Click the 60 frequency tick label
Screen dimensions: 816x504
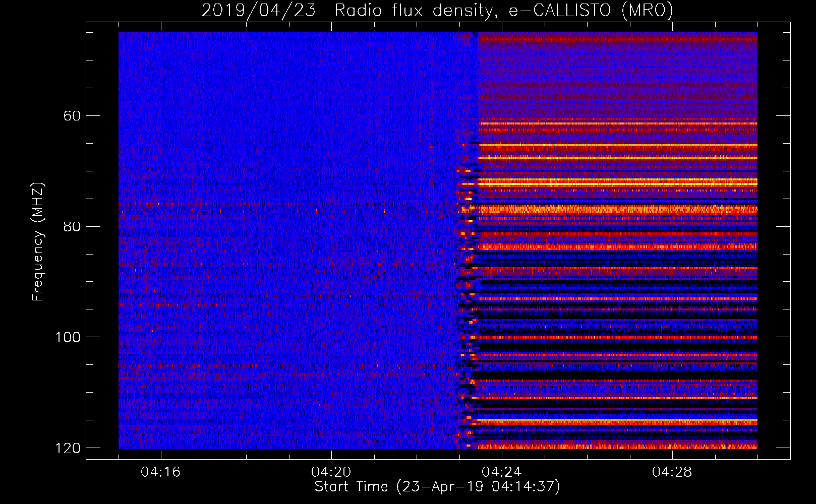[72, 116]
